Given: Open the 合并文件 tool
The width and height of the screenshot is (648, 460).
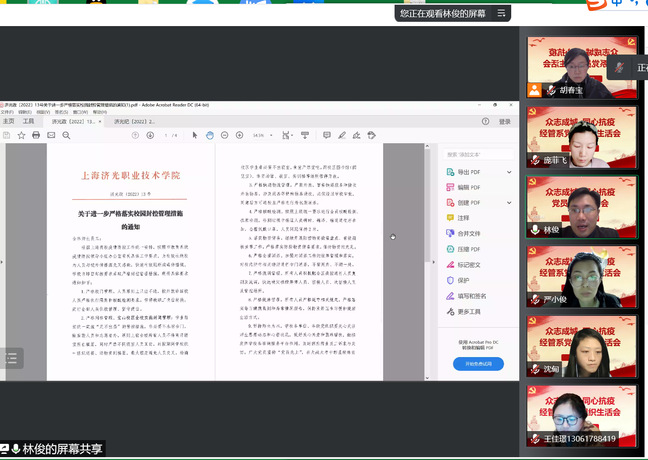Looking at the screenshot, I should pyautogui.click(x=468, y=233).
